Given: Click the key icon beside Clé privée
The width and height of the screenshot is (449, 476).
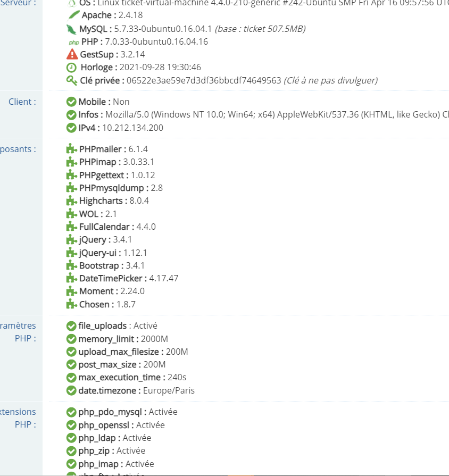Looking at the screenshot, I should 72,80.
